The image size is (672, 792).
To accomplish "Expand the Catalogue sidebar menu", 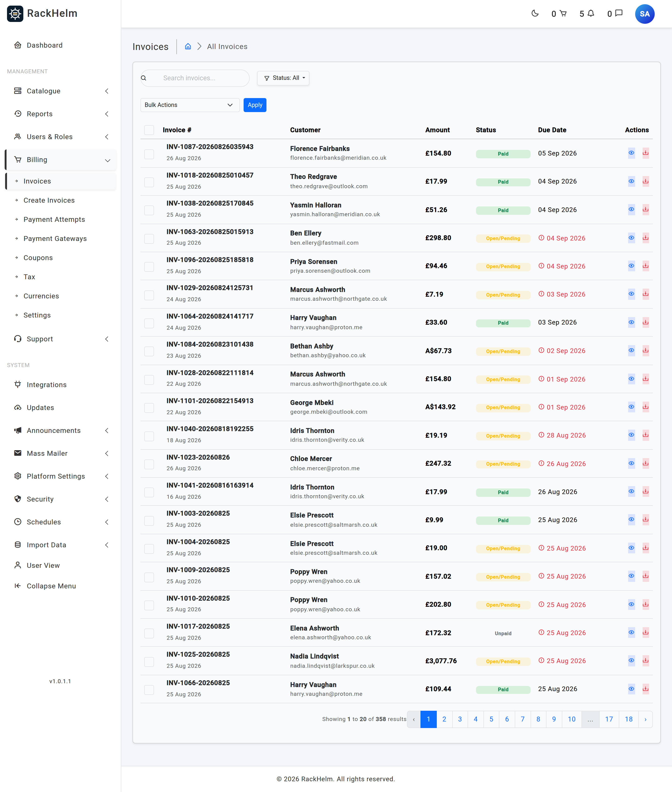I will tap(61, 91).
